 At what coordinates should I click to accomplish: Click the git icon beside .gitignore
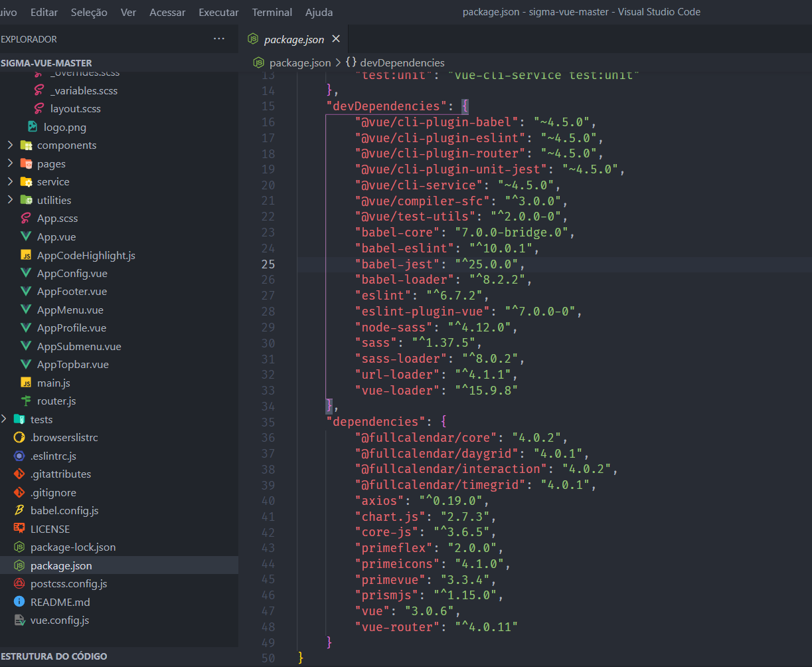(x=19, y=492)
